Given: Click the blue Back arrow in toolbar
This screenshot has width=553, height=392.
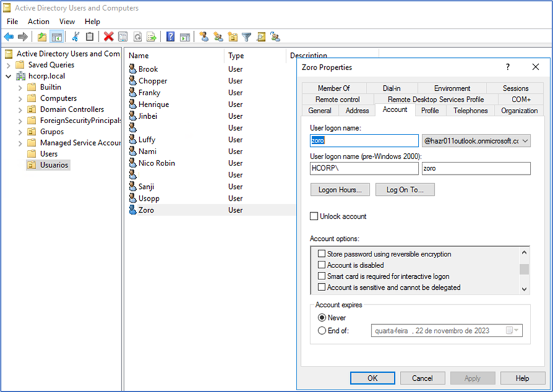Looking at the screenshot, I should tap(9, 37).
